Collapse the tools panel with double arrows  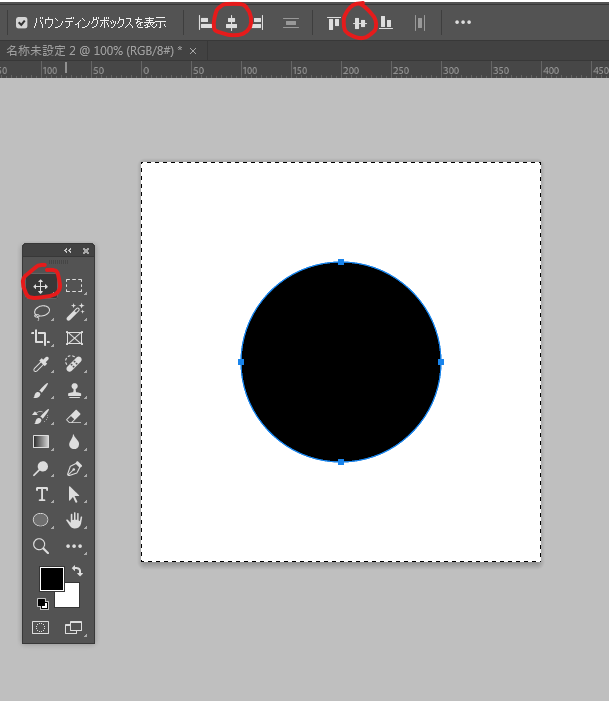[x=68, y=251]
